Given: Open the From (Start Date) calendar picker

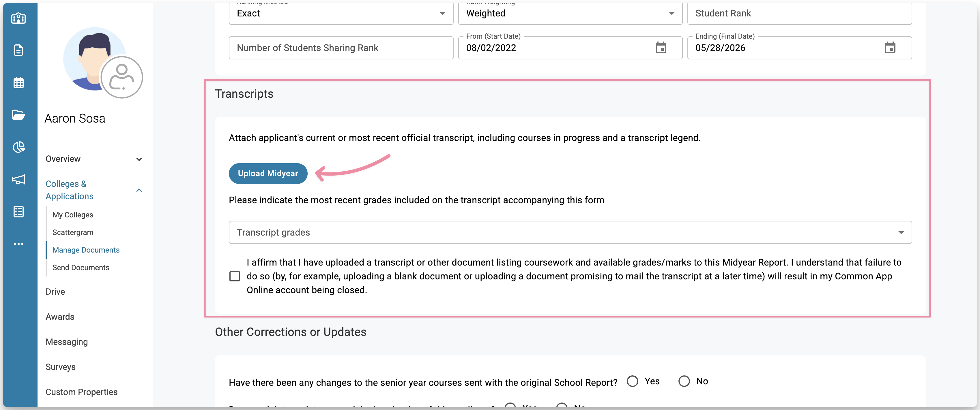Looking at the screenshot, I should point(661,48).
